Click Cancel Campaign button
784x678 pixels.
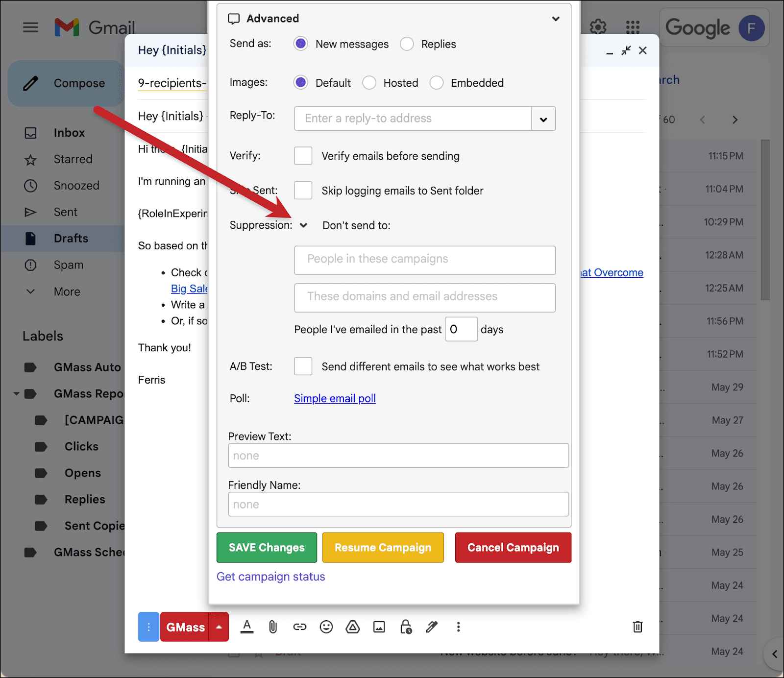point(513,547)
